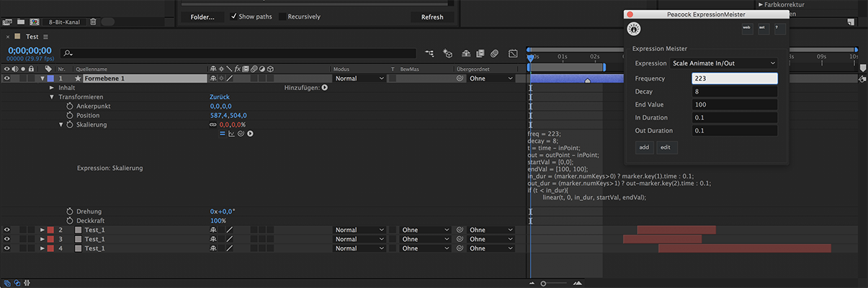The height and width of the screenshot is (288, 868).
Task: Click the Skalierung stopwatch icon
Action: point(70,125)
